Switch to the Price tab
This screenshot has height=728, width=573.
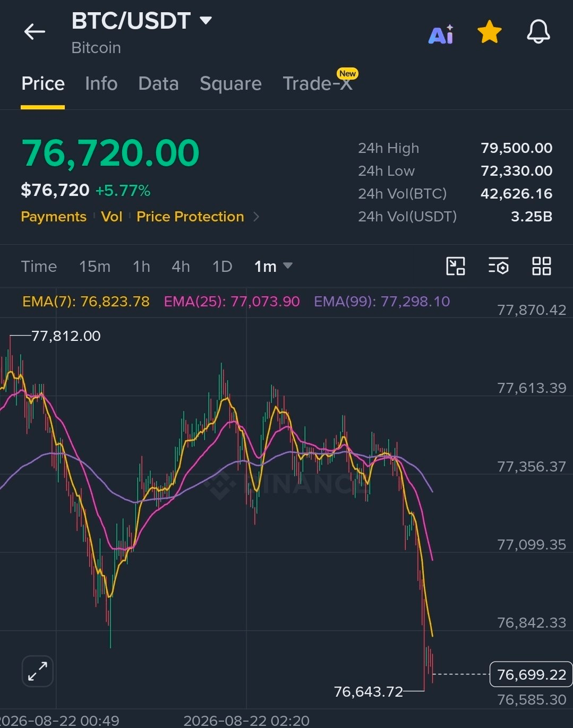pos(43,84)
